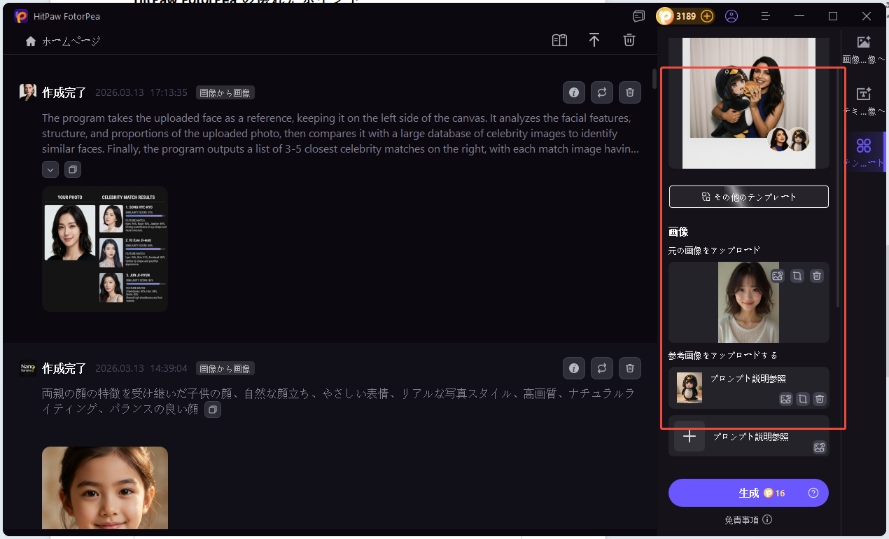Image resolution: width=889 pixels, height=539 pixels.
Task: Click その他のテンプレート button
Action: click(x=748, y=197)
